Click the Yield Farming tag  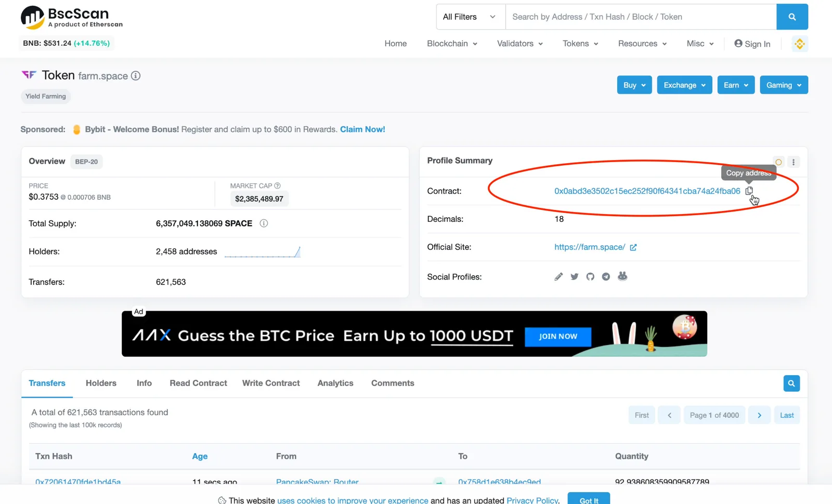[x=46, y=97]
